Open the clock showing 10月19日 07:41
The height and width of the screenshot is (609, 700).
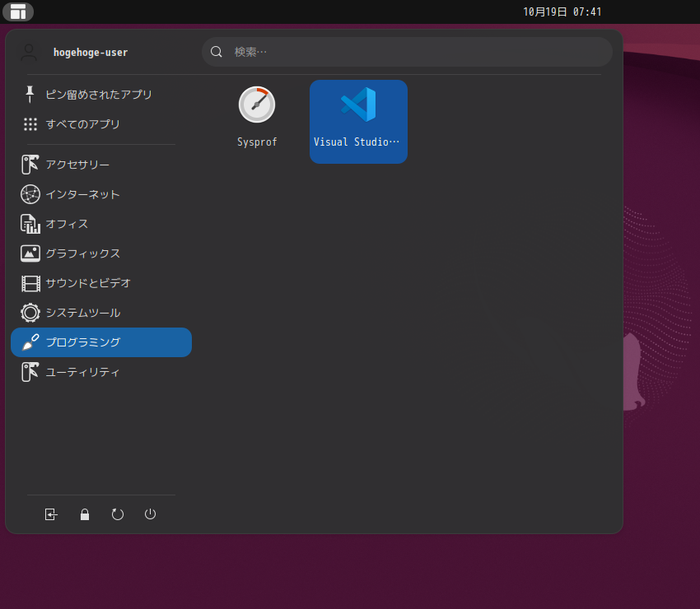[562, 12]
